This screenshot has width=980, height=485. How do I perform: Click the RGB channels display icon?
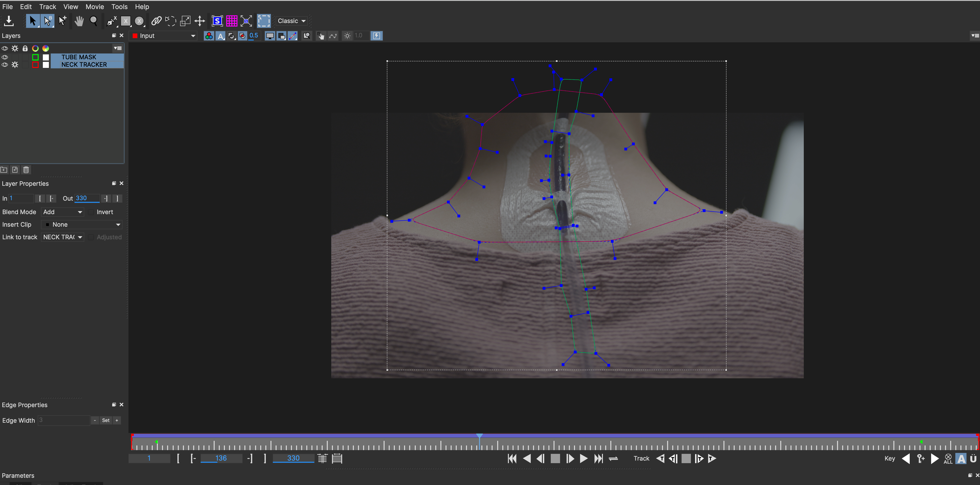[209, 36]
